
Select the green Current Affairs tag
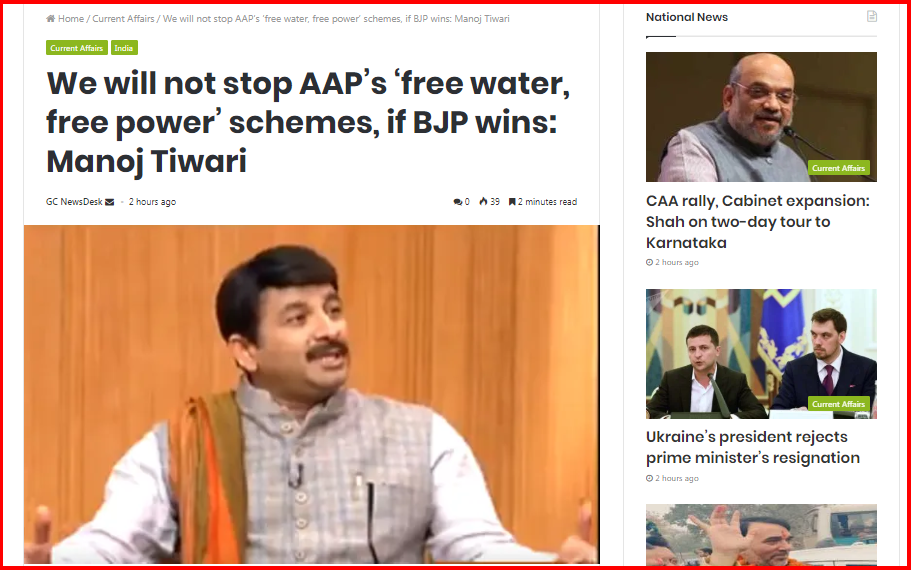(77, 48)
